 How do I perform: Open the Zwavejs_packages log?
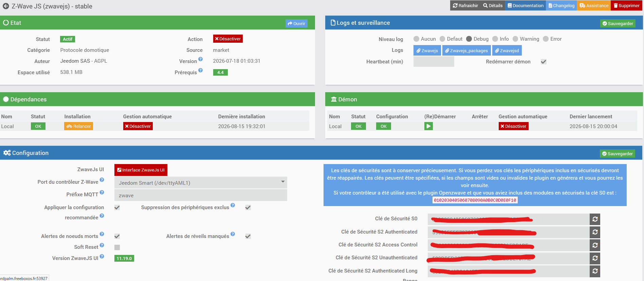[x=466, y=51]
